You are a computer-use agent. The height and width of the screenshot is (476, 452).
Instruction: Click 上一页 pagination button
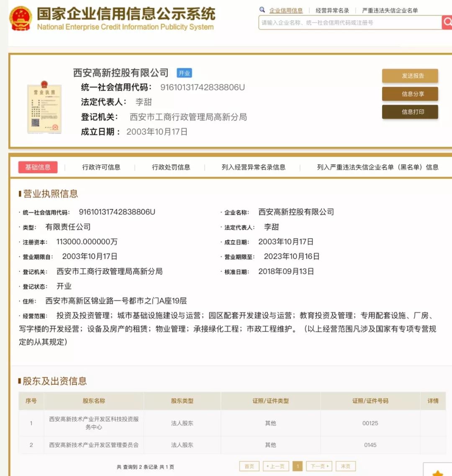click(276, 466)
